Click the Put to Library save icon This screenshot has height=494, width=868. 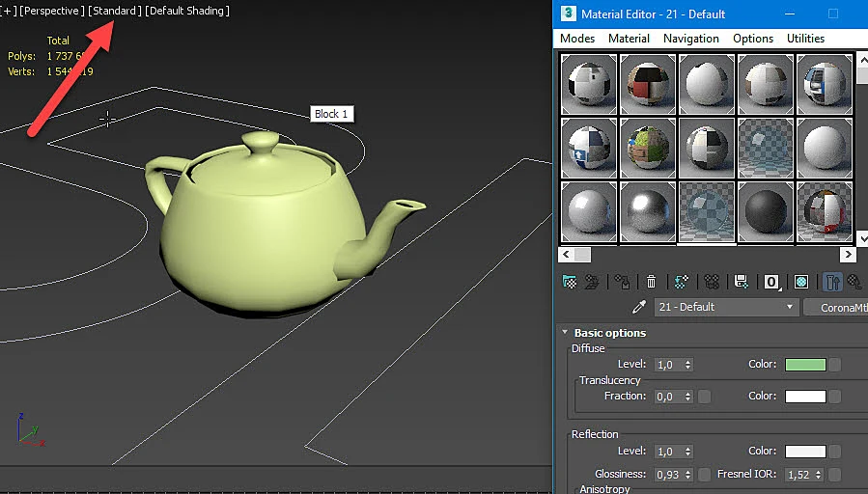tap(742, 282)
